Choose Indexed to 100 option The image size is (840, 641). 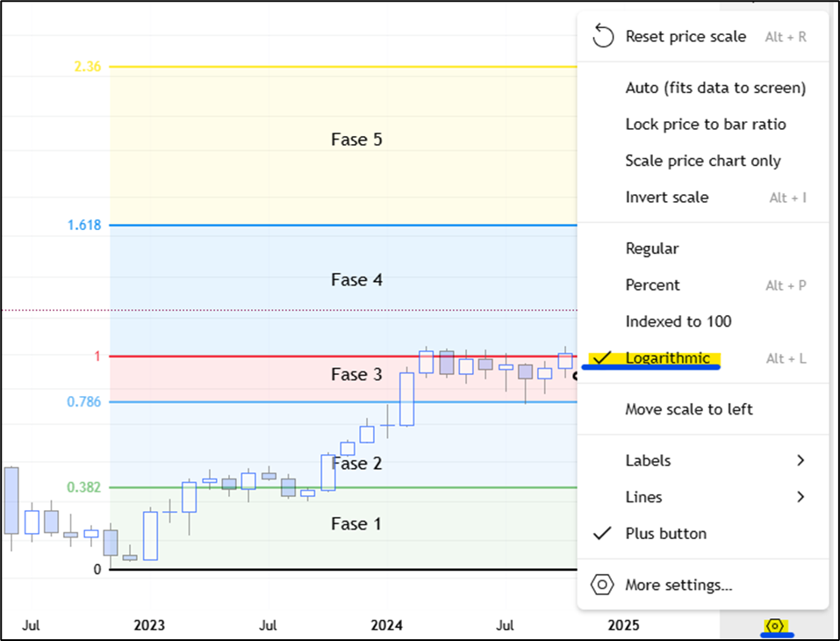click(x=678, y=321)
